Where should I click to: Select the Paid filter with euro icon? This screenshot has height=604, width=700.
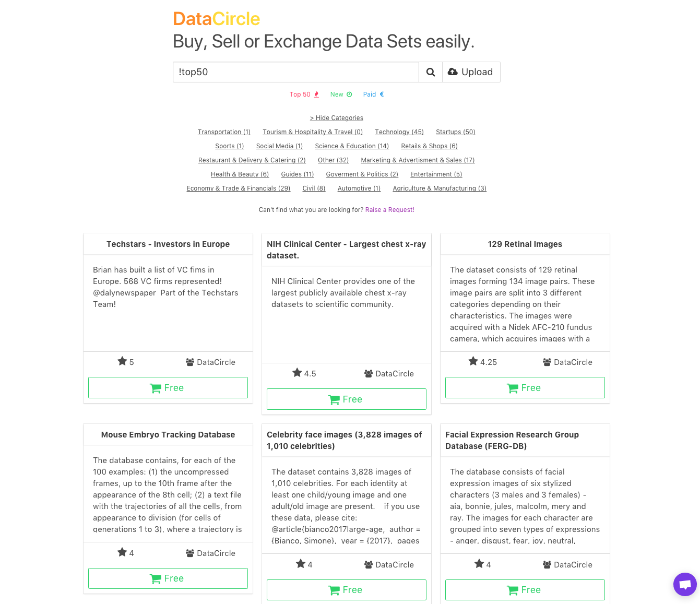pos(374,94)
